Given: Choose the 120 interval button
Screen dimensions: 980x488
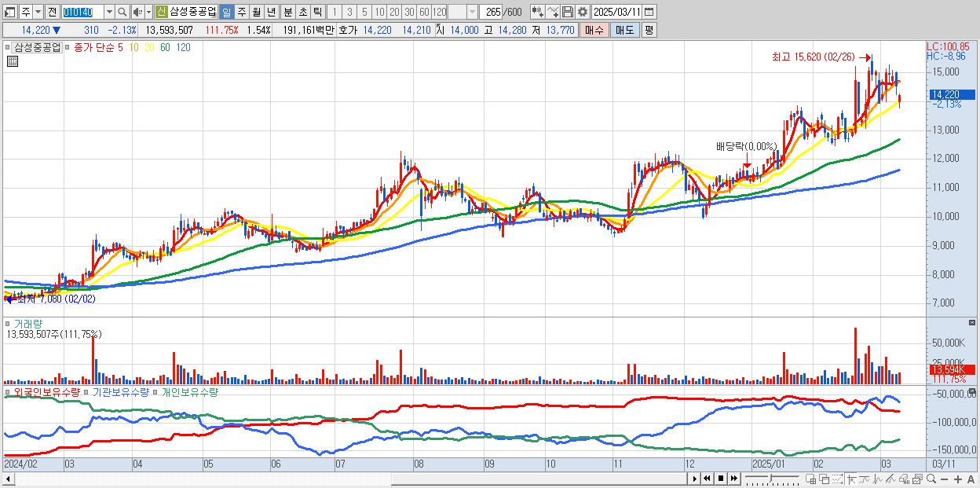Looking at the screenshot, I should coord(440,12).
